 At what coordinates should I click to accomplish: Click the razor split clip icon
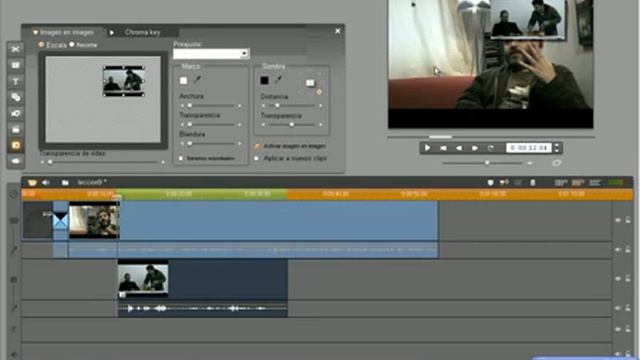coord(490,182)
